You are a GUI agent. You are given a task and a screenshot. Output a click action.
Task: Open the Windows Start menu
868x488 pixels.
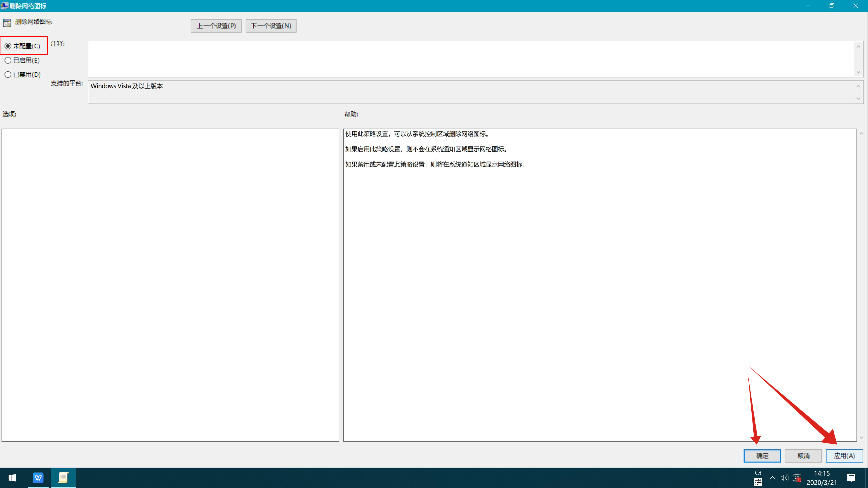pyautogui.click(x=12, y=478)
